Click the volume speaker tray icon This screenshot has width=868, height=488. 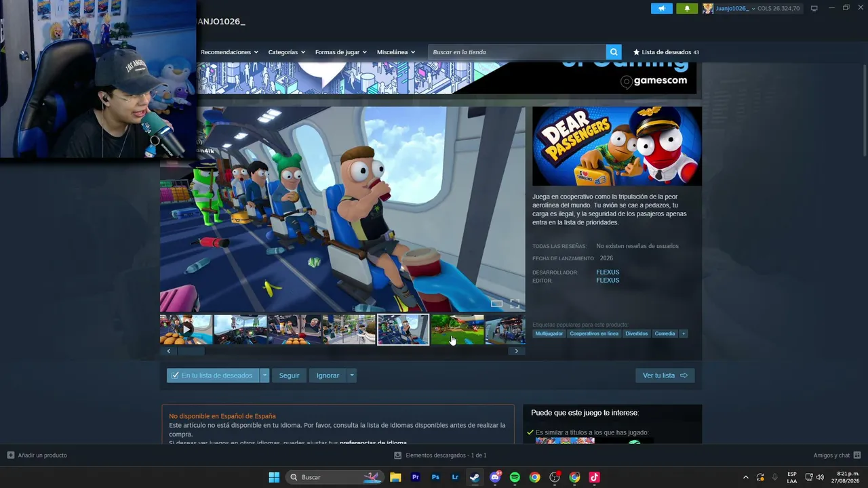(820, 477)
